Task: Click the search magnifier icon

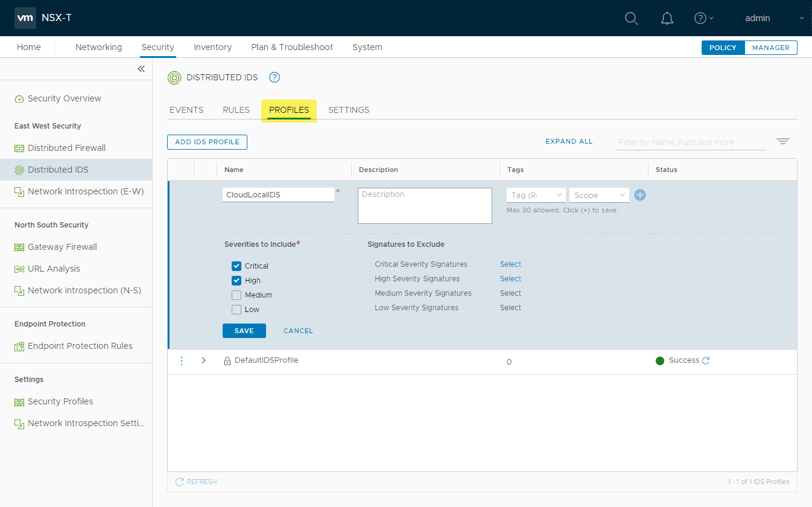Action: tap(631, 19)
